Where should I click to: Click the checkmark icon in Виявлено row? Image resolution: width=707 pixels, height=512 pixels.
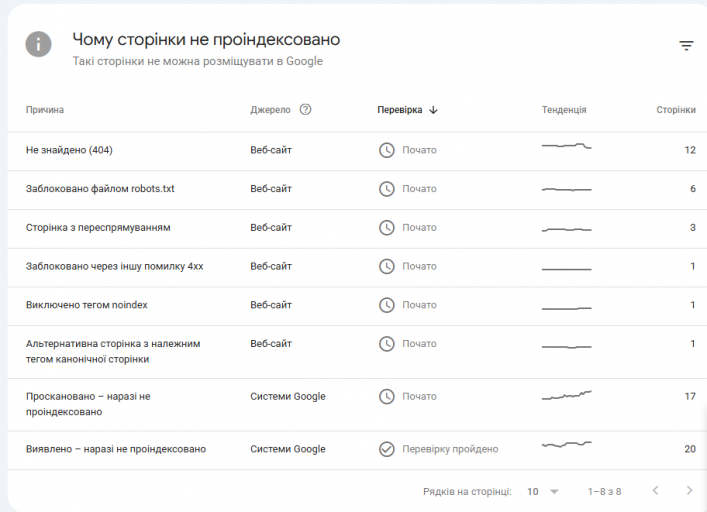[386, 449]
